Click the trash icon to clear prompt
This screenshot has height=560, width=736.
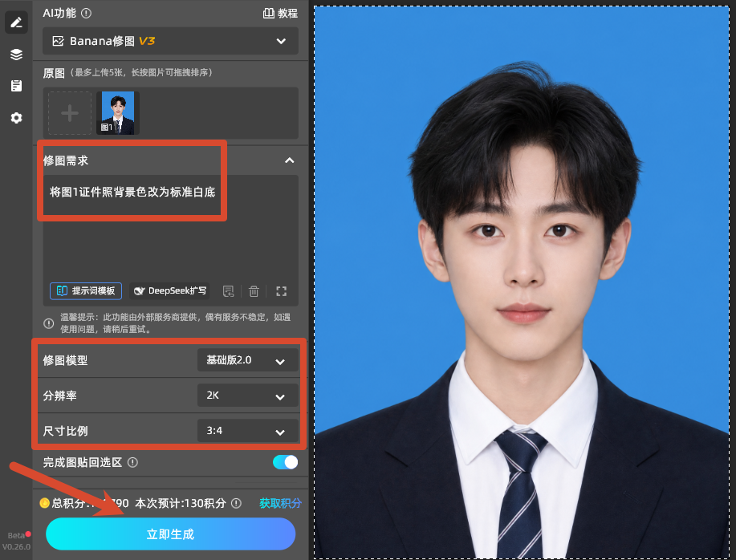click(x=254, y=291)
